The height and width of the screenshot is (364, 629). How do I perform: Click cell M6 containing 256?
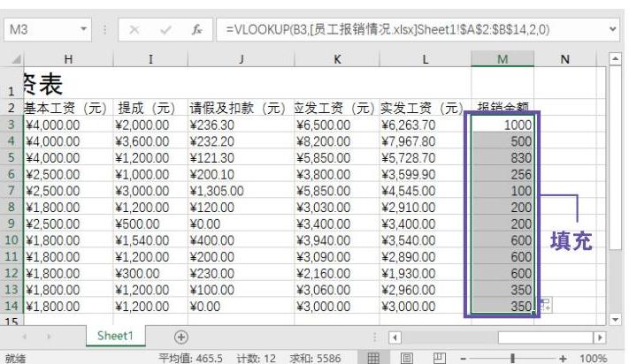(x=502, y=174)
